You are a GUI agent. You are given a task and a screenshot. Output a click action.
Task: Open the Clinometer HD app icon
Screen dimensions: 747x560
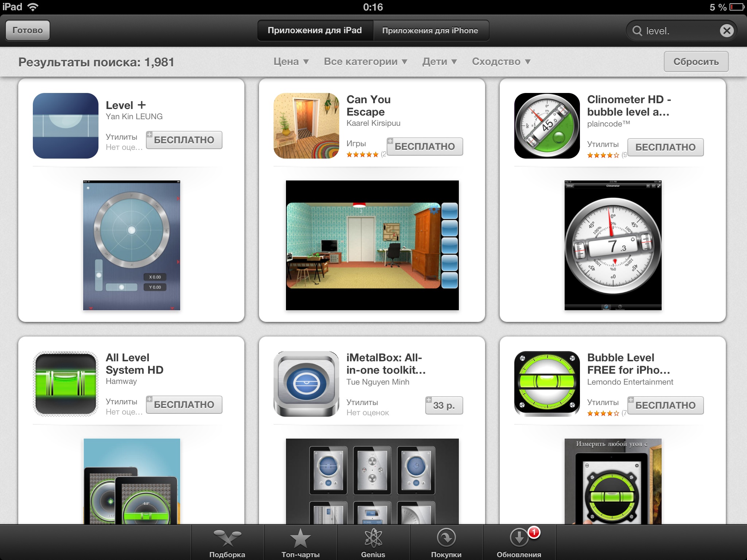click(x=547, y=125)
